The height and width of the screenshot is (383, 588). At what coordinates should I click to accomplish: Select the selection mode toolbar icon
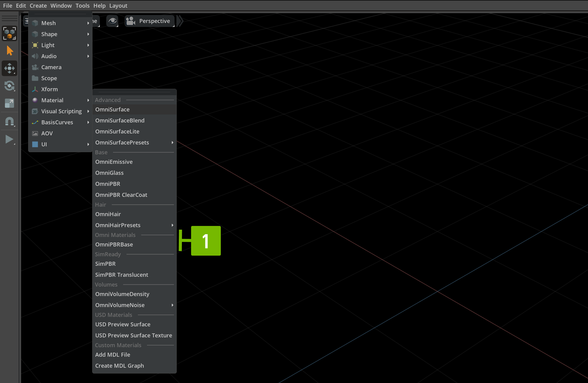click(9, 33)
